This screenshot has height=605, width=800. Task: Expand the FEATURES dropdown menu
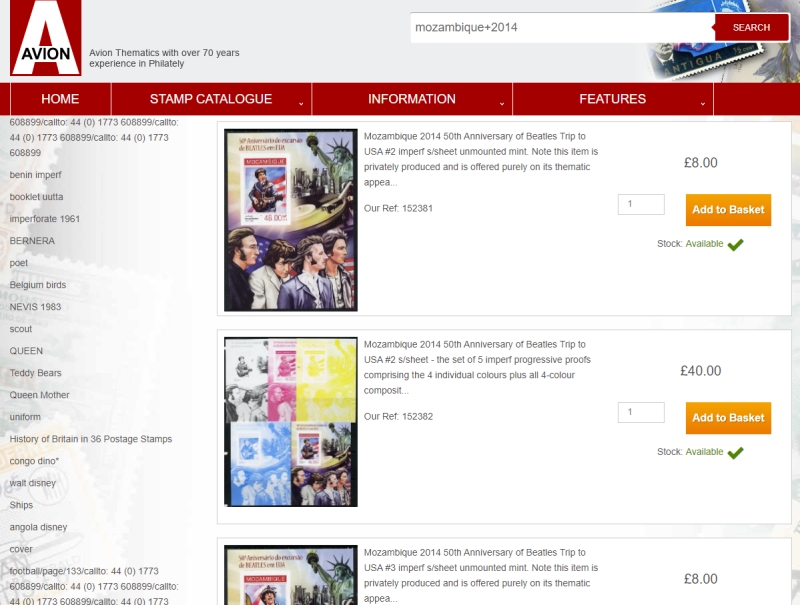point(612,99)
